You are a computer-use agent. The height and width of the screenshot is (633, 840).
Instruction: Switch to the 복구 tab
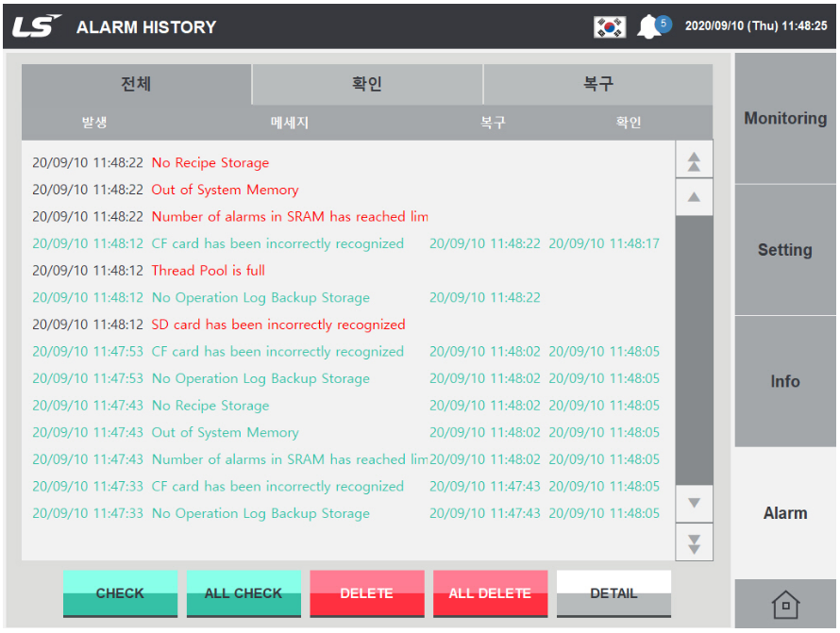click(x=598, y=84)
